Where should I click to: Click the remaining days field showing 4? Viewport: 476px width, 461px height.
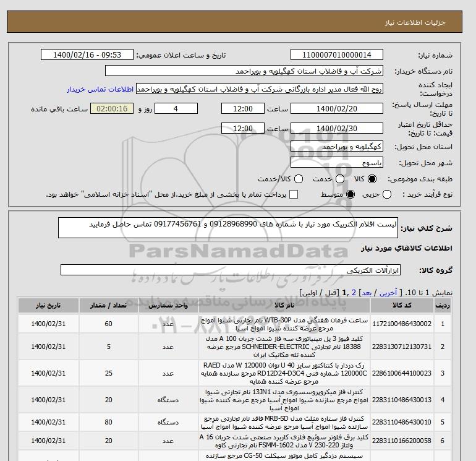pos(176,108)
